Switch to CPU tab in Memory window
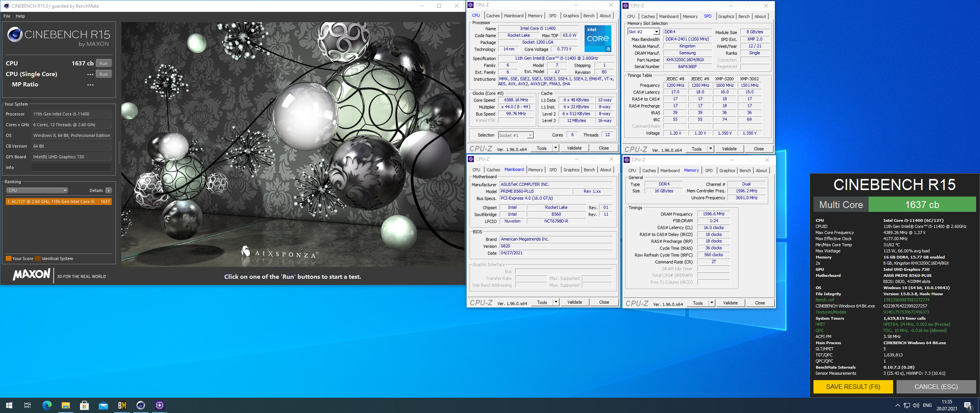This screenshot has height=413, width=980. point(632,171)
